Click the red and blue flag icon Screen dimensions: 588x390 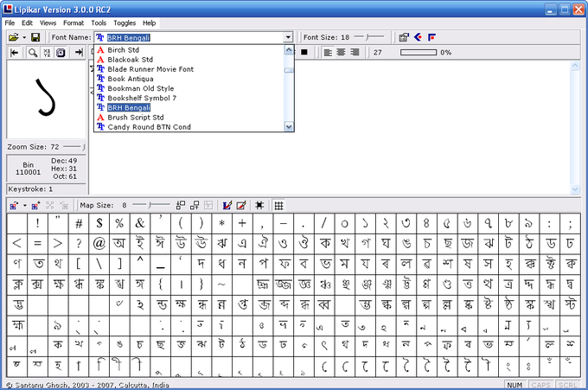point(431,37)
